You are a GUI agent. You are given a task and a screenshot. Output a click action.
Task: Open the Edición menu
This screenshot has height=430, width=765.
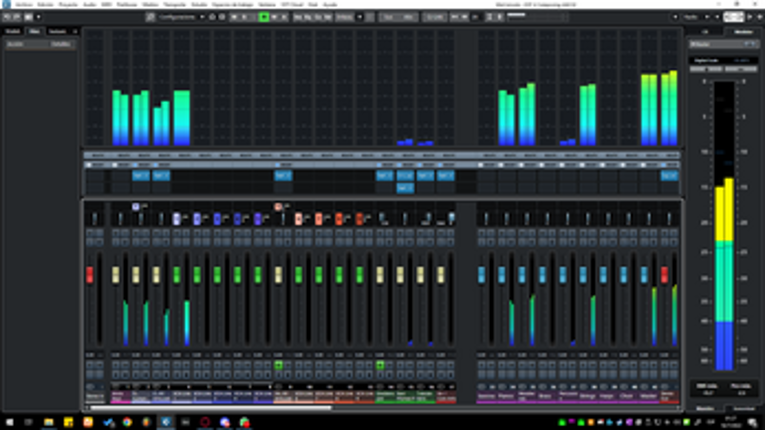(45, 4)
